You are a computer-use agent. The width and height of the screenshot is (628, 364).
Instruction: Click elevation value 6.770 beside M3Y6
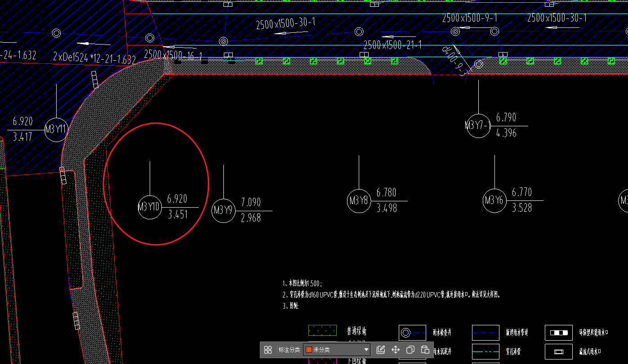pos(522,192)
